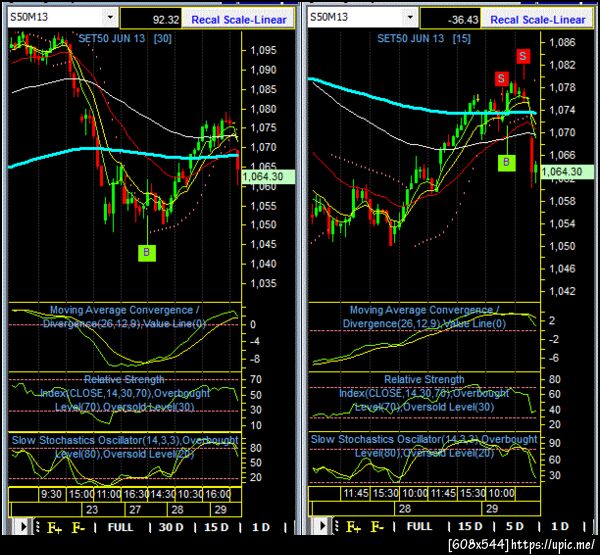
Task: Click green B buy marker in right chart
Action: pyautogui.click(x=507, y=162)
